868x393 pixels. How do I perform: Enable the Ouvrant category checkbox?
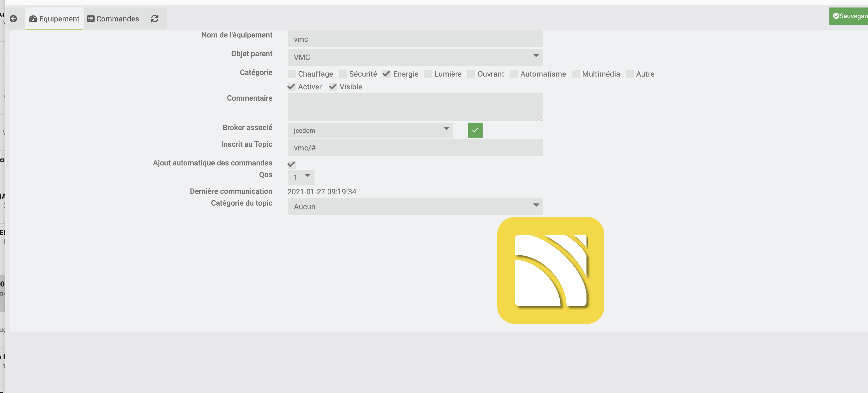click(x=471, y=74)
